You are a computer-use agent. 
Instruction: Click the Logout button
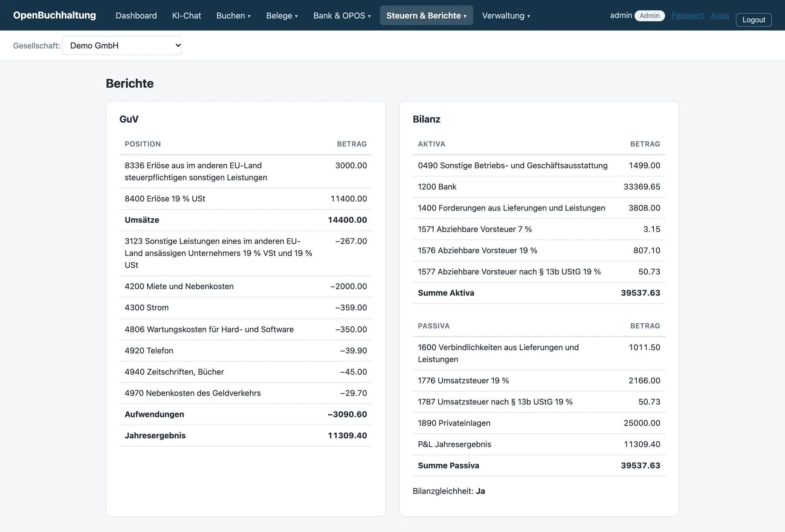point(754,20)
